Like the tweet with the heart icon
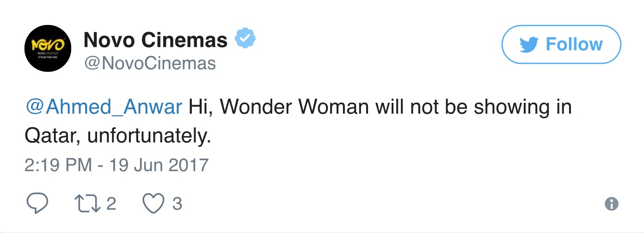The width and height of the screenshot is (644, 233). coord(154,204)
